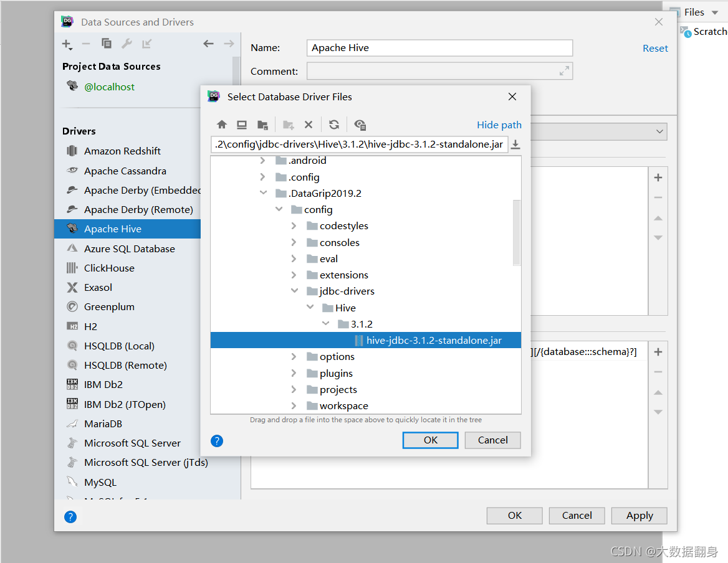The height and width of the screenshot is (563, 728).
Task: Click the Delete (X) toolbar icon
Action: 309,125
